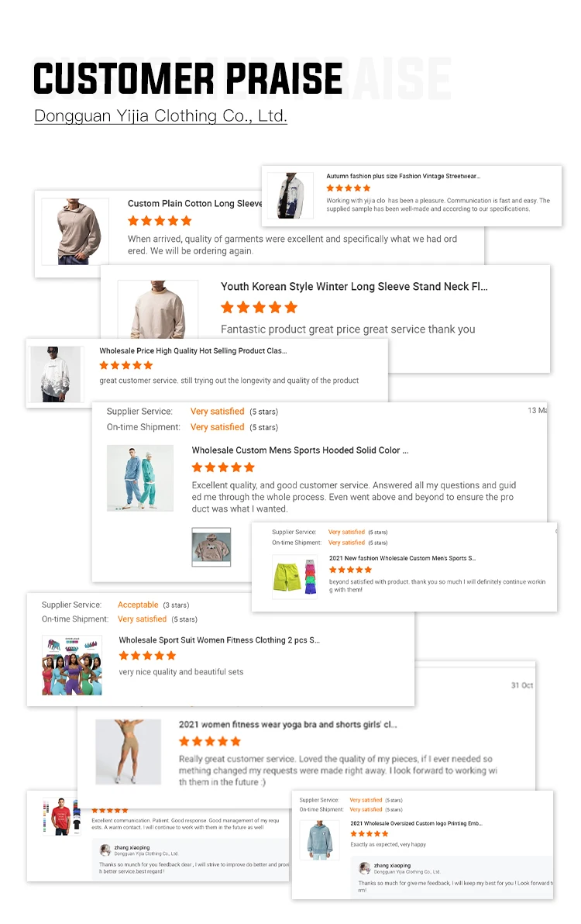The width and height of the screenshot is (581, 924).
Task: Click the Wholesale Custom Mens Sports Hooded title
Action: (300, 450)
